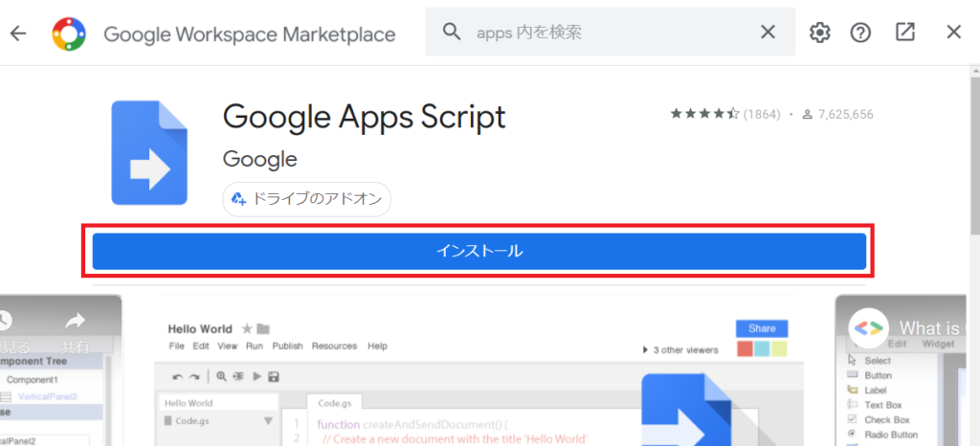Open Marketplace in new window icon
This screenshot has height=446, width=980.
coord(905,33)
